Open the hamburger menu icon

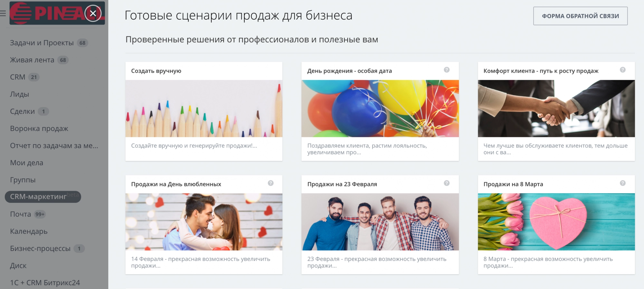click(3, 13)
